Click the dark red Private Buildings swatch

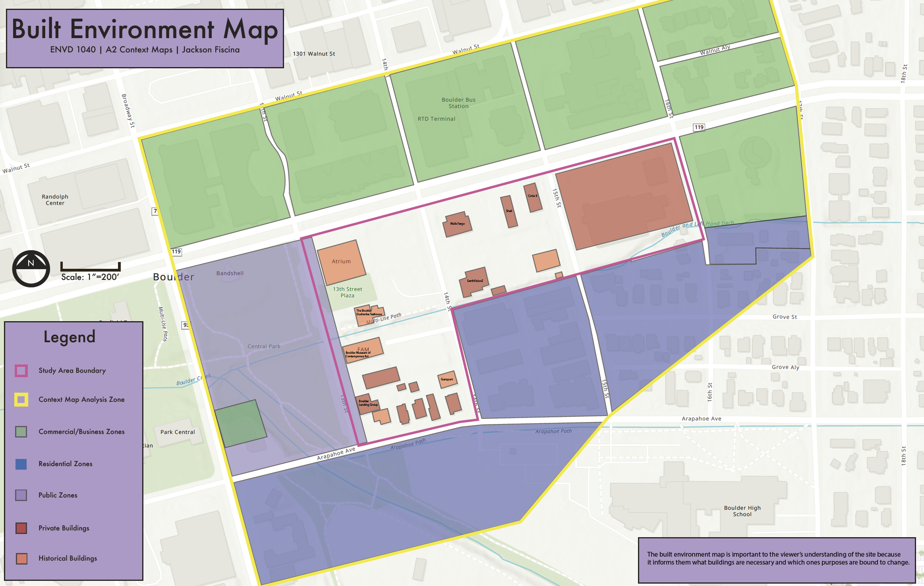pos(21,528)
